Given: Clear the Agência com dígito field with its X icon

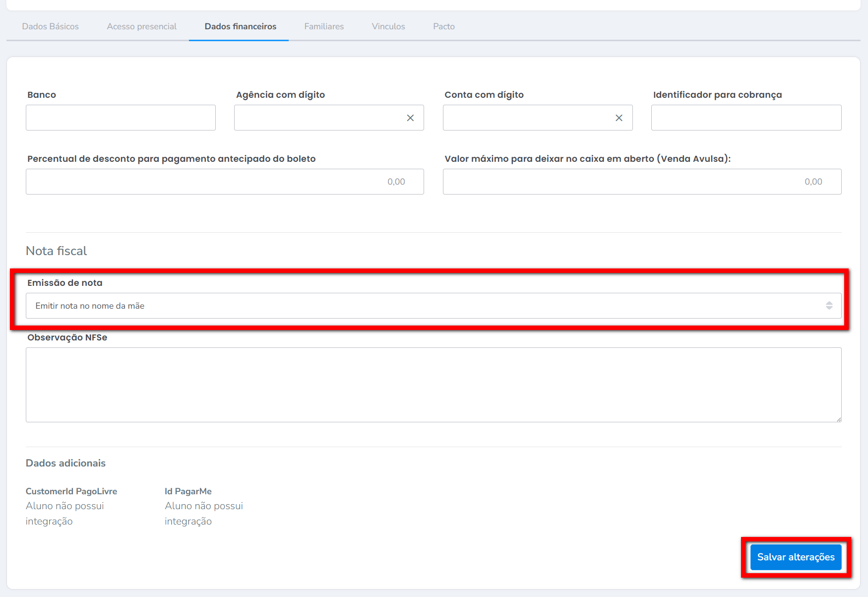Looking at the screenshot, I should (410, 118).
